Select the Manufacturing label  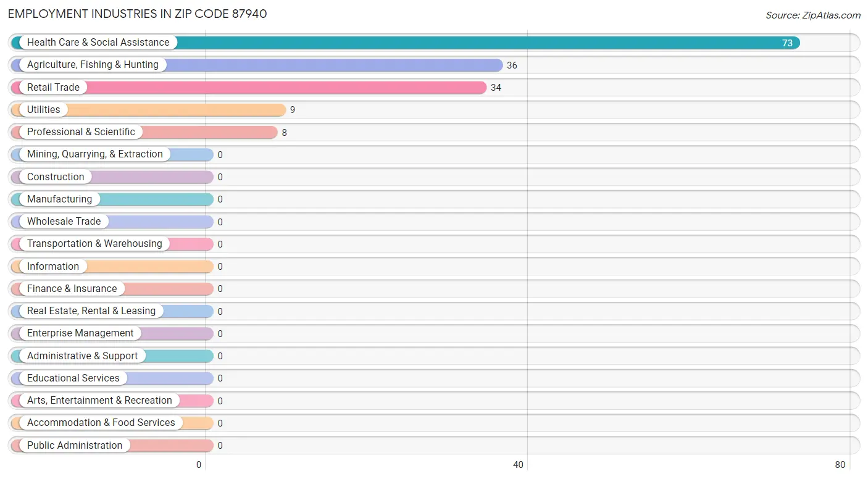coord(59,199)
